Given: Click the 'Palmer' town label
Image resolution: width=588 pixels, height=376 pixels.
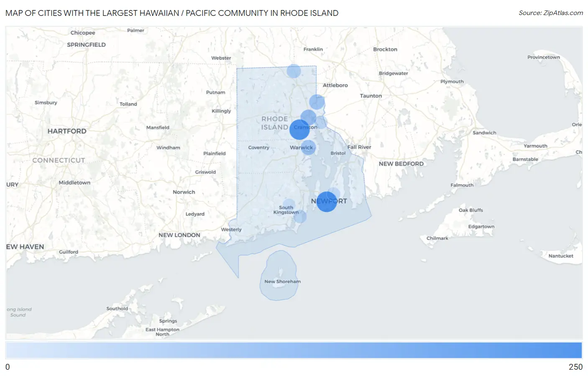Looking at the screenshot, I should click(135, 31).
